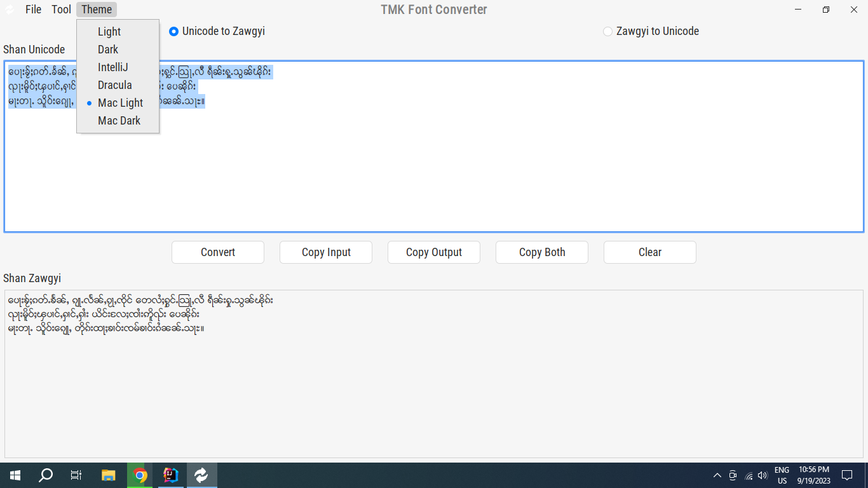Image resolution: width=868 pixels, height=488 pixels.
Task: Open IntelliJ IDEA from the taskbar
Action: click(170, 475)
